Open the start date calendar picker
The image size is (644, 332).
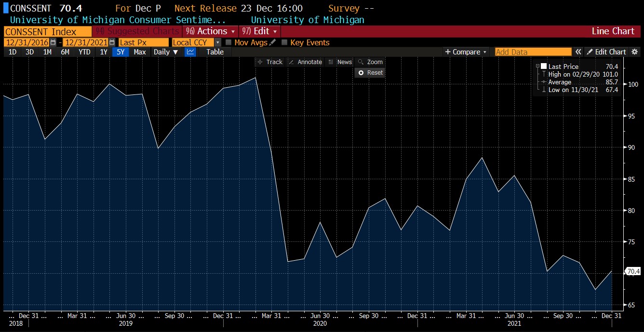point(53,42)
